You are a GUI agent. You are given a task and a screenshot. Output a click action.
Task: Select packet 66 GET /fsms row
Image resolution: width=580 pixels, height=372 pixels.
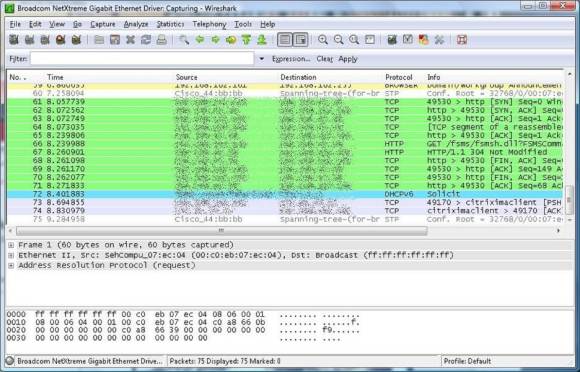pyautogui.click(x=285, y=143)
